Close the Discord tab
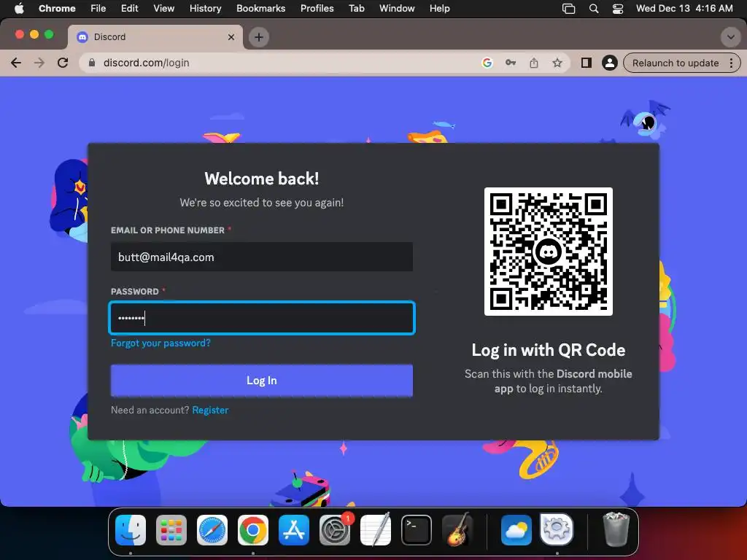The height and width of the screenshot is (560, 747). coord(231,37)
